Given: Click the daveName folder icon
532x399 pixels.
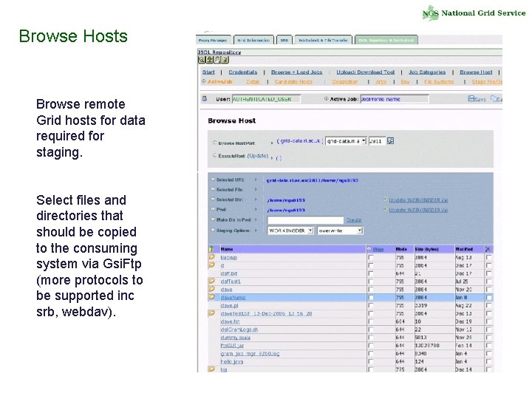Looking at the screenshot, I should click(x=212, y=297).
